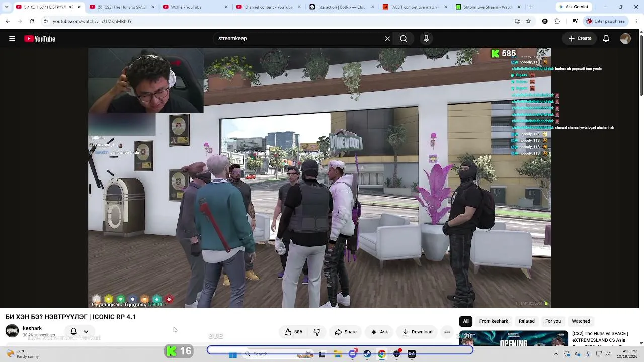644x362 pixels.
Task: Dislike the video
Action: [x=317, y=332]
